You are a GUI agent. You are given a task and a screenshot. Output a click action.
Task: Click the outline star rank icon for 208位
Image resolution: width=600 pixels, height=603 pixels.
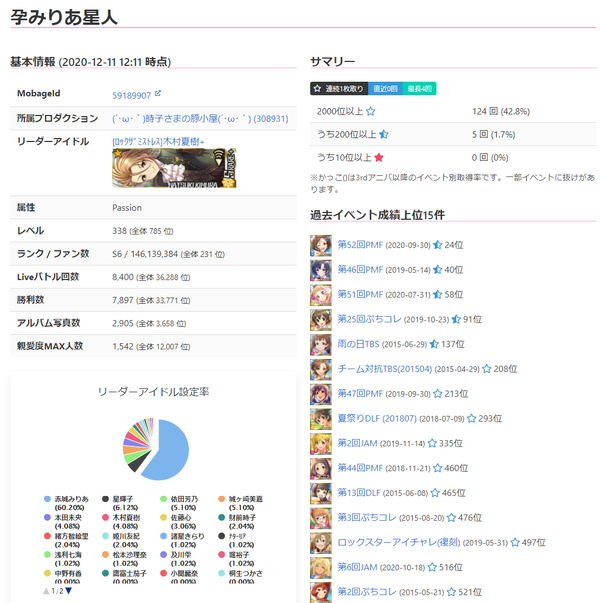click(487, 369)
